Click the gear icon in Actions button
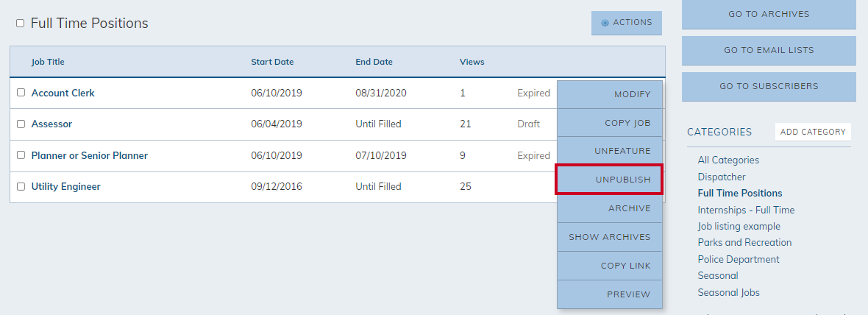 (605, 23)
